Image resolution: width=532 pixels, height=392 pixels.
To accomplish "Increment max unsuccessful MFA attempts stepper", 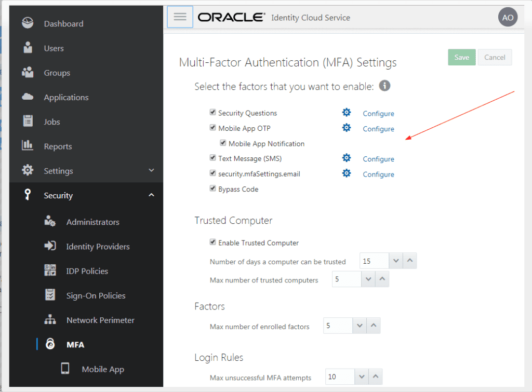I will click(x=377, y=376).
